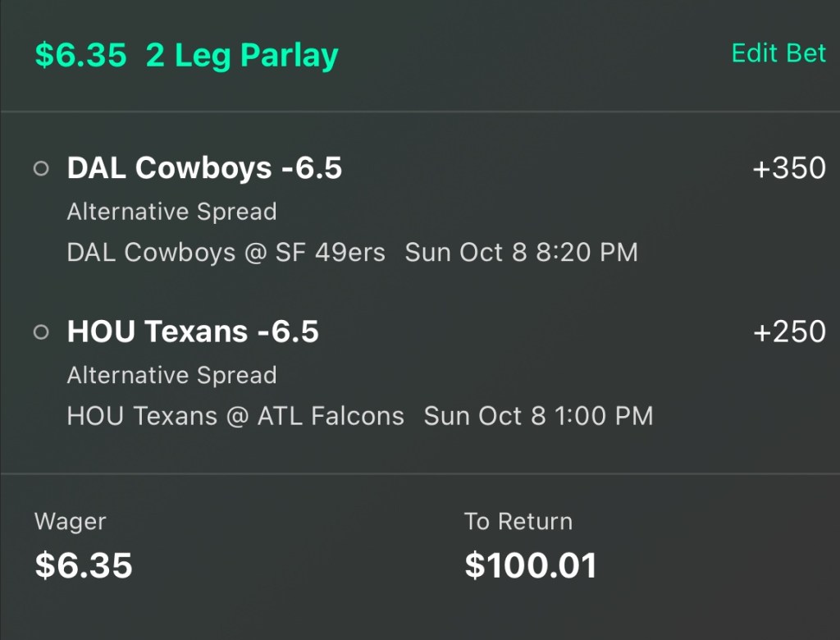Click Alternative Spread under DAL Cowboys
This screenshot has width=840, height=640.
coord(171,212)
